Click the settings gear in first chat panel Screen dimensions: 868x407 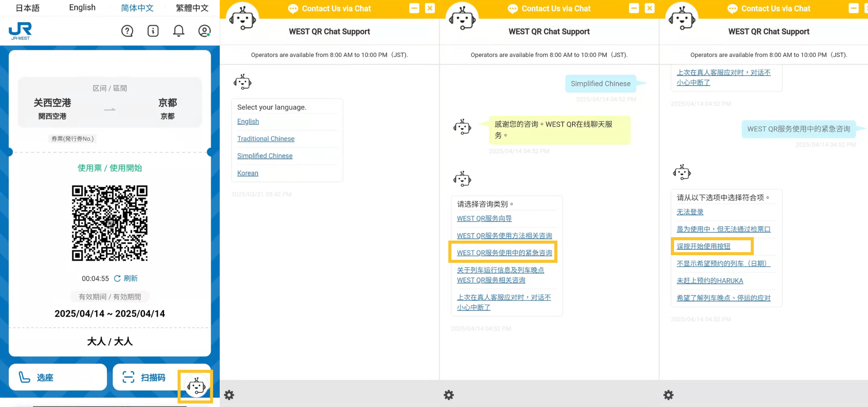229,395
